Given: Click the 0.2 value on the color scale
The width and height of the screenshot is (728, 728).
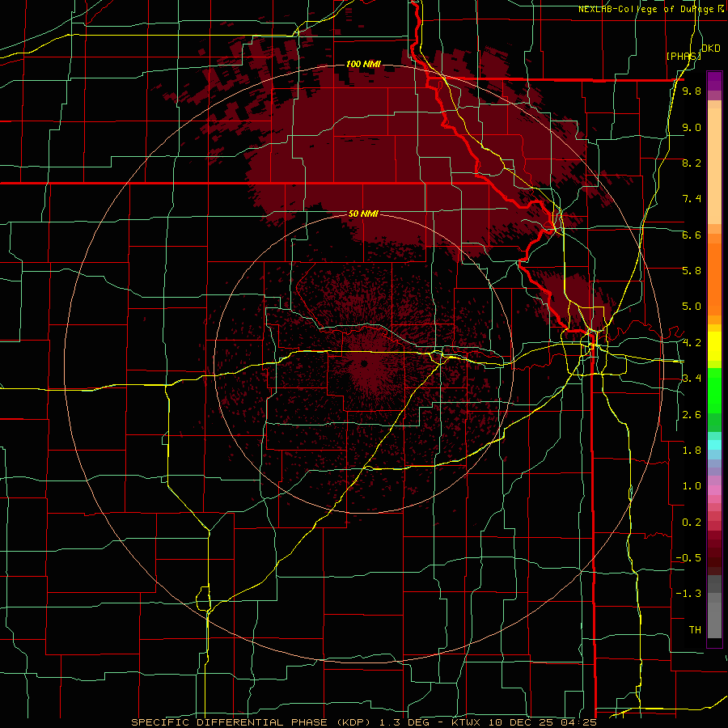Looking at the screenshot, I should tap(692, 523).
